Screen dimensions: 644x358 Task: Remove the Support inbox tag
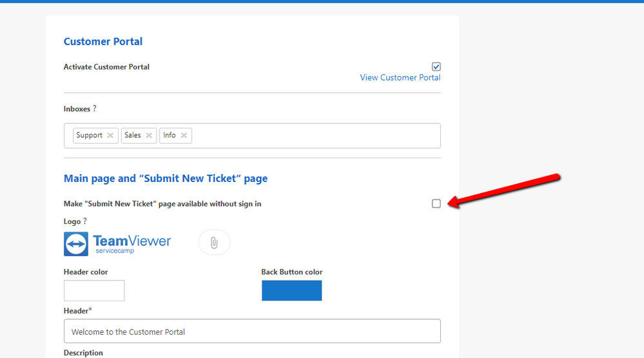(x=110, y=135)
